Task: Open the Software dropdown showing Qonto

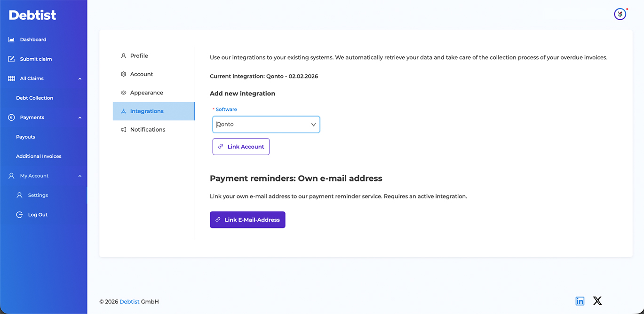Action: coord(266,125)
